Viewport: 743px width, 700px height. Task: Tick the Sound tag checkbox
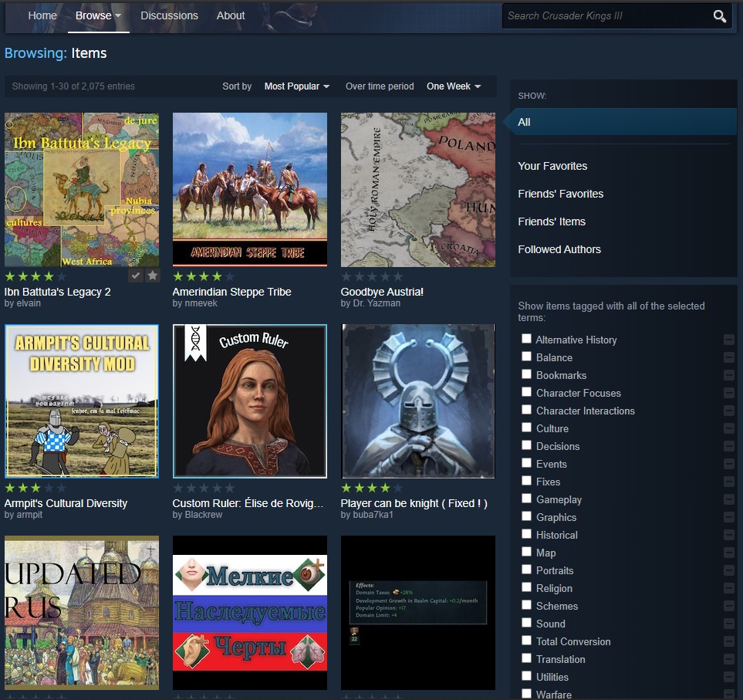coord(526,622)
